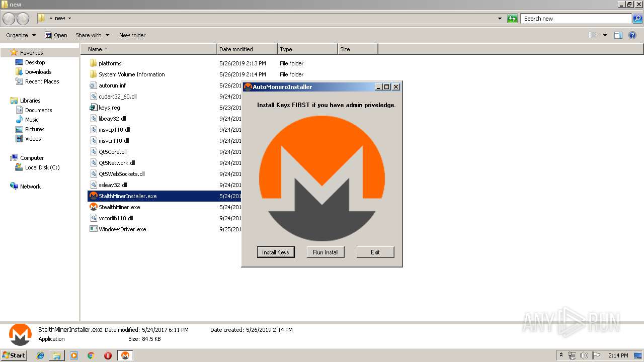Open the Start menu

(x=14, y=355)
